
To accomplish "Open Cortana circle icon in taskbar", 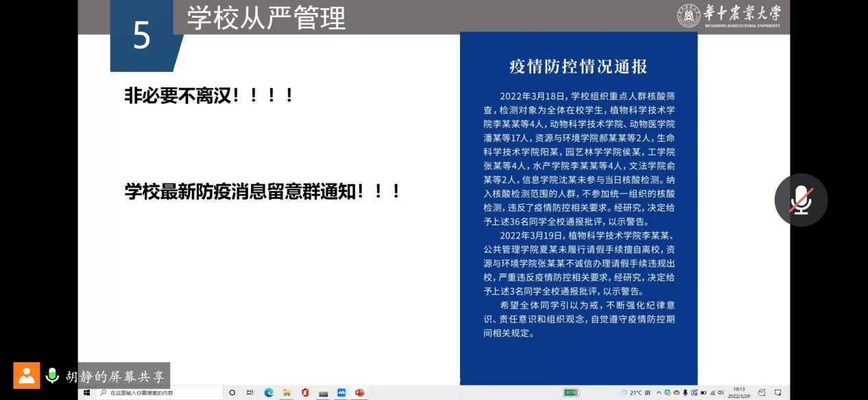I will [232, 392].
